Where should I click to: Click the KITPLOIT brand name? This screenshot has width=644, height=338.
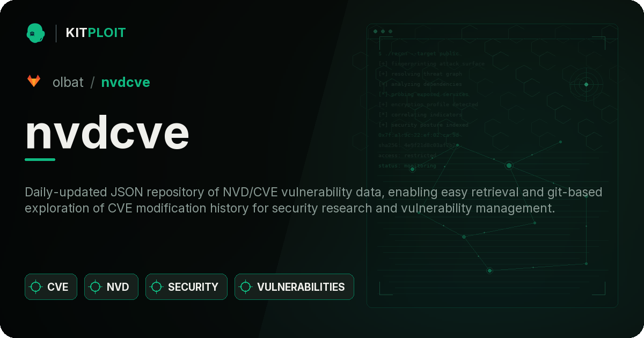point(96,33)
